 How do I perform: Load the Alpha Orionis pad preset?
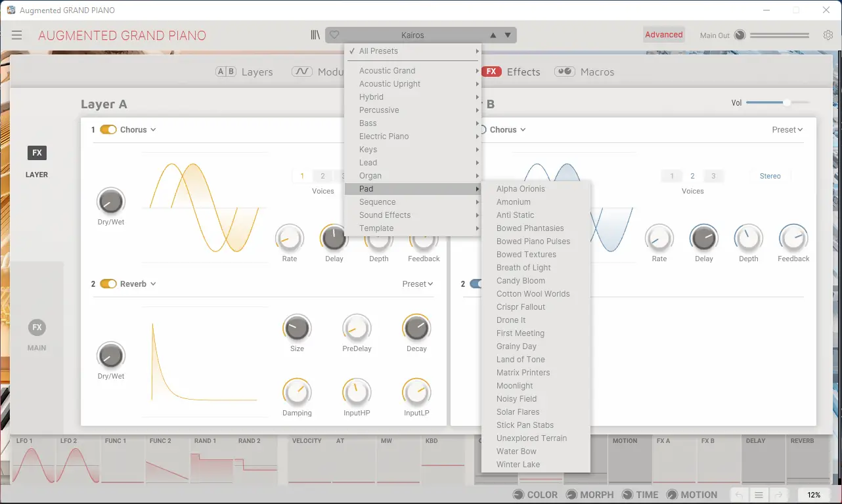[x=536, y=189]
